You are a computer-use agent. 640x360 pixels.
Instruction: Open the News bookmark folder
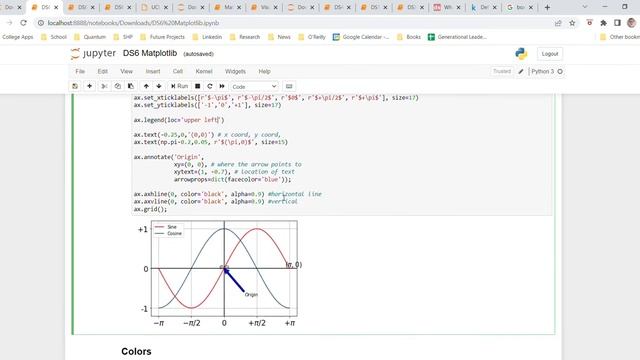point(280,37)
